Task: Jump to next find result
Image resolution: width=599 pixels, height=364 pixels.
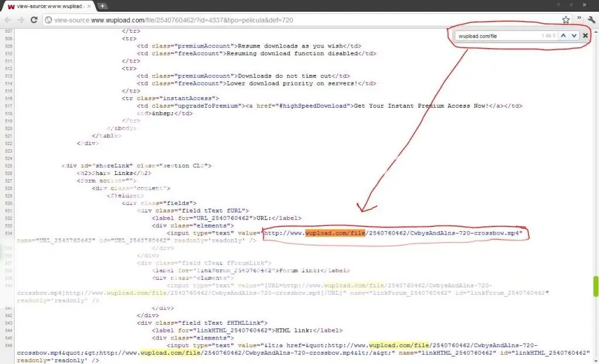Action: point(574,36)
